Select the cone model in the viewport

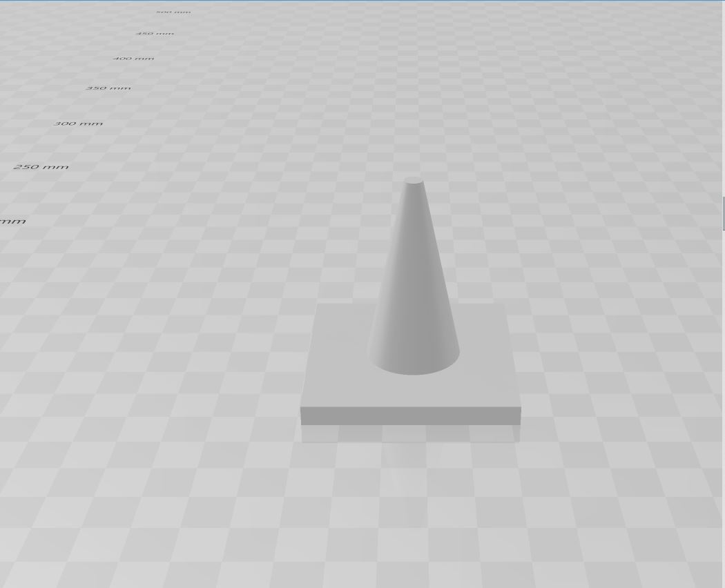pos(413,290)
